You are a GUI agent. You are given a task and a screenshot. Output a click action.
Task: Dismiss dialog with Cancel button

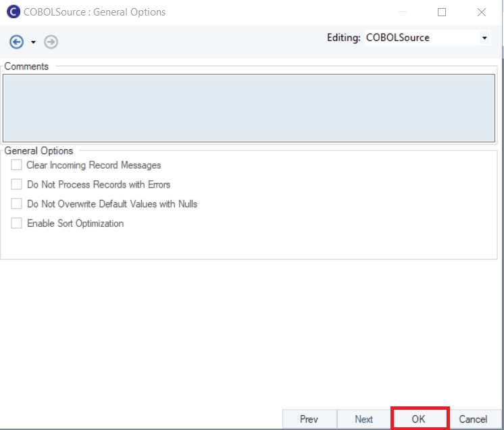pyautogui.click(x=473, y=419)
